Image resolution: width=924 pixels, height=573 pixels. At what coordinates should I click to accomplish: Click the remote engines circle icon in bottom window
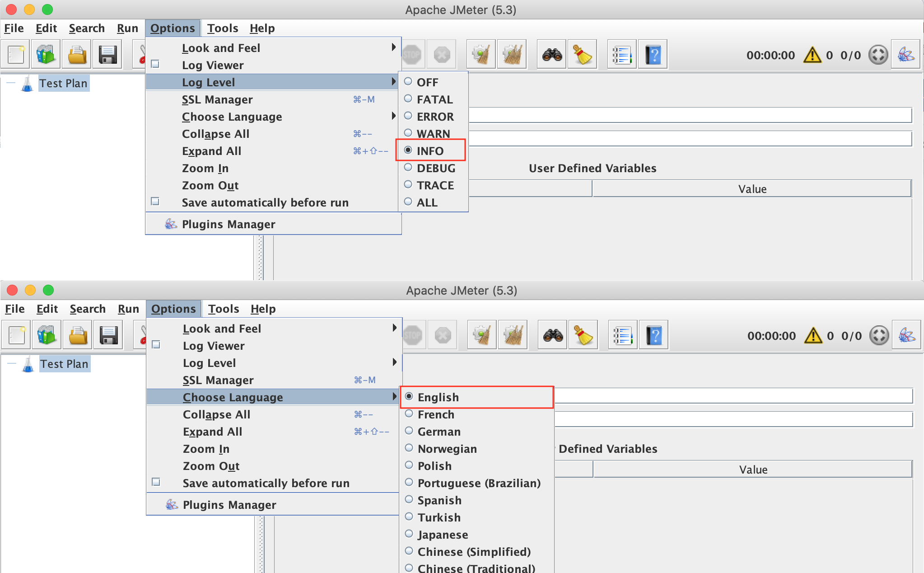(879, 335)
